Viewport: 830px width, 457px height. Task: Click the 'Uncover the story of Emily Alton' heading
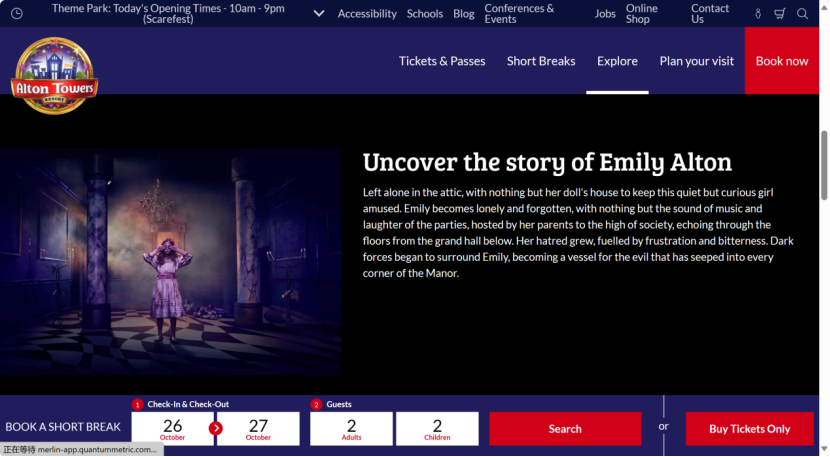547,162
